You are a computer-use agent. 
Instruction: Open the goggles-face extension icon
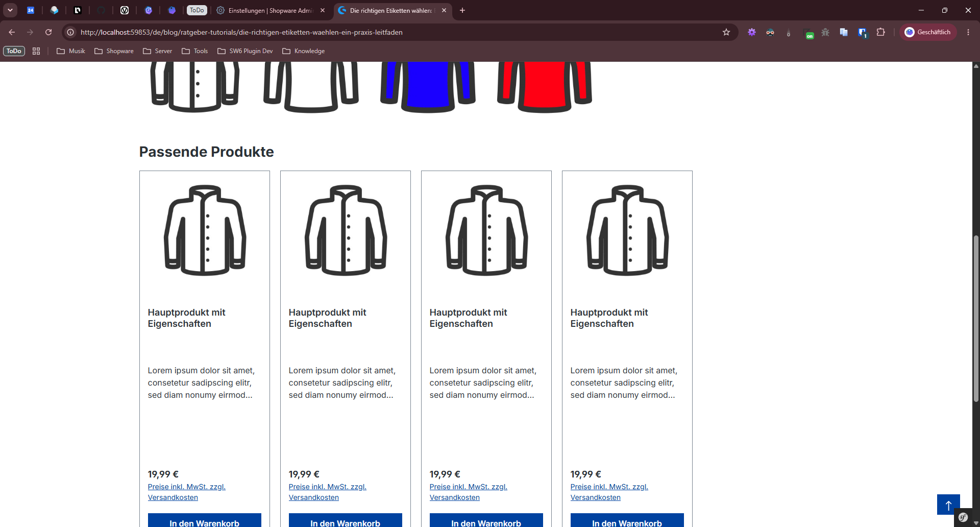770,32
